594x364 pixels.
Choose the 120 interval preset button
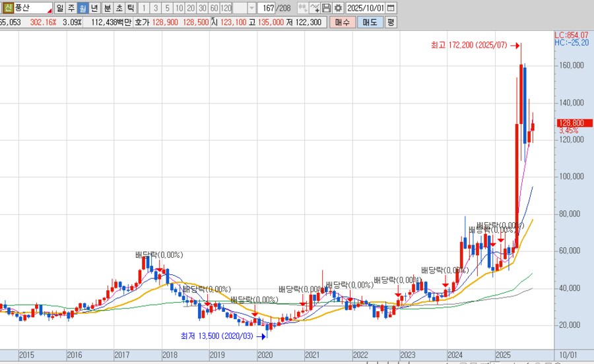click(x=226, y=9)
